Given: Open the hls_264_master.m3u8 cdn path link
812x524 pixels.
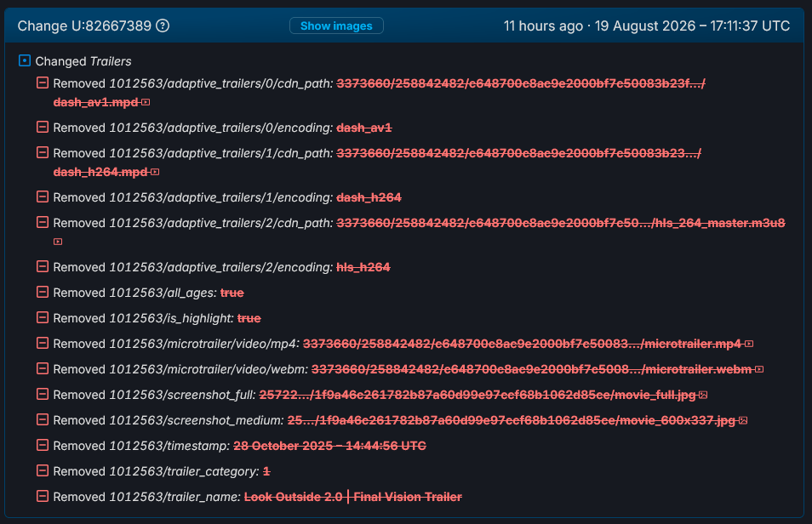Looking at the screenshot, I should point(561,223).
